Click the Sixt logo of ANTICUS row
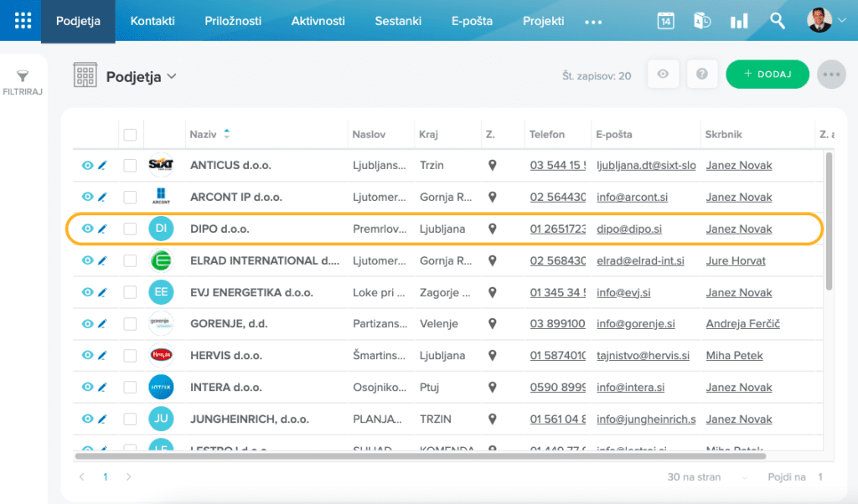Image resolution: width=858 pixels, height=504 pixels. click(161, 165)
